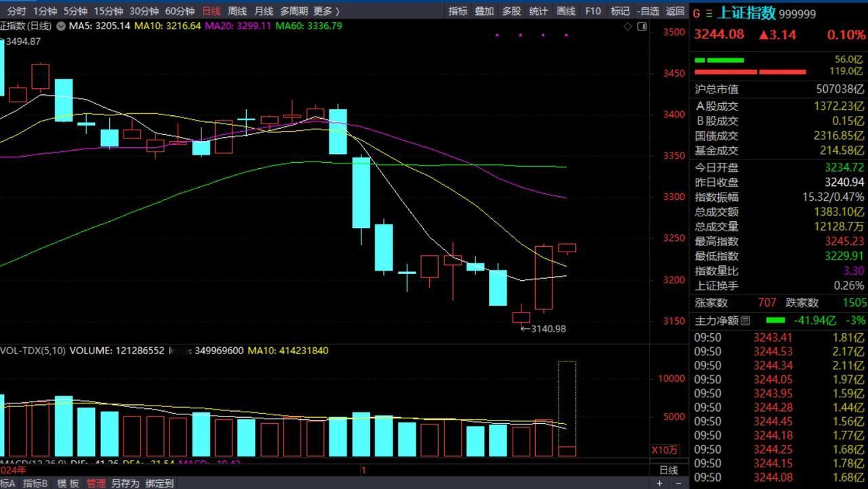The width and height of the screenshot is (868, 489).
Task: Click the green capital-flow bar above 56.0亿
Action: pos(719,60)
